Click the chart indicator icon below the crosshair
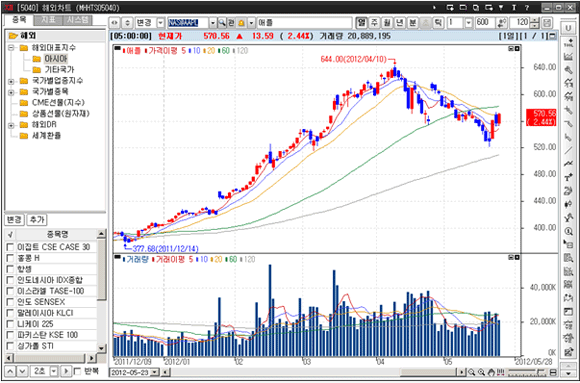 568,57
